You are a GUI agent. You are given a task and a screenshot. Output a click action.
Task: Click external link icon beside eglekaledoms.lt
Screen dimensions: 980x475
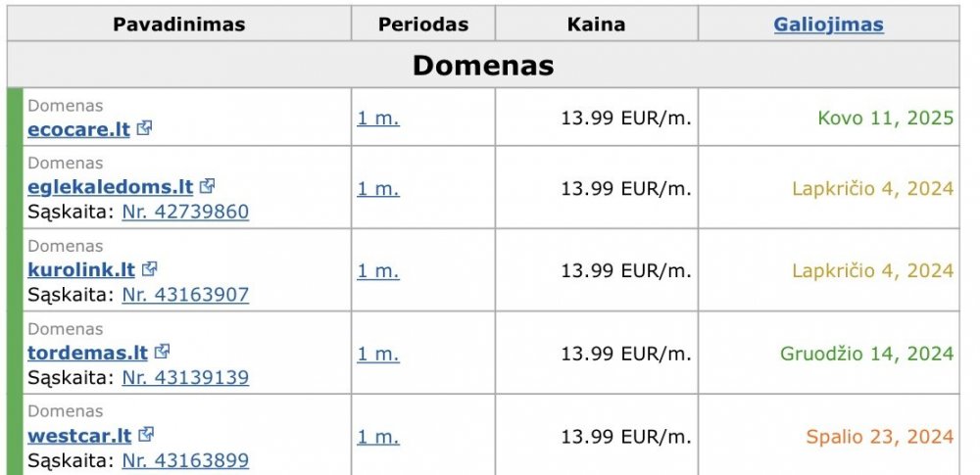pos(207,186)
